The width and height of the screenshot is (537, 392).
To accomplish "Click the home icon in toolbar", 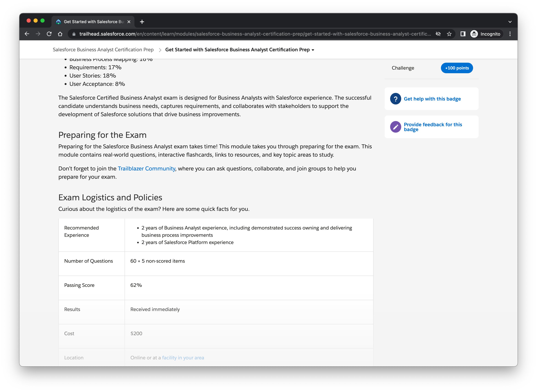I will point(60,34).
